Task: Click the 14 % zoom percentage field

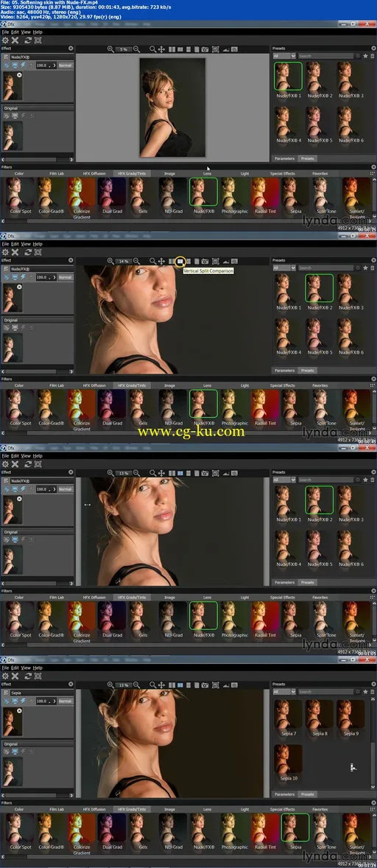Action: pos(123,262)
